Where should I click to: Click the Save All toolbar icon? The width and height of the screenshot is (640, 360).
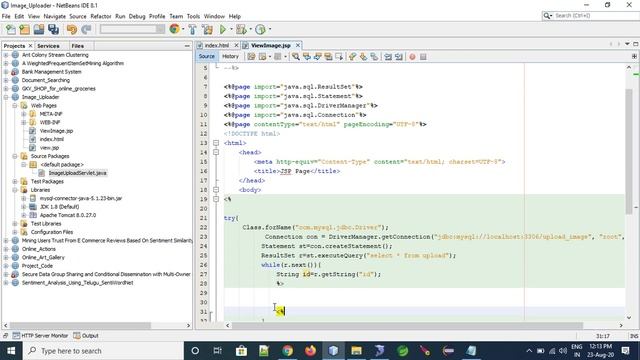pos(53,29)
